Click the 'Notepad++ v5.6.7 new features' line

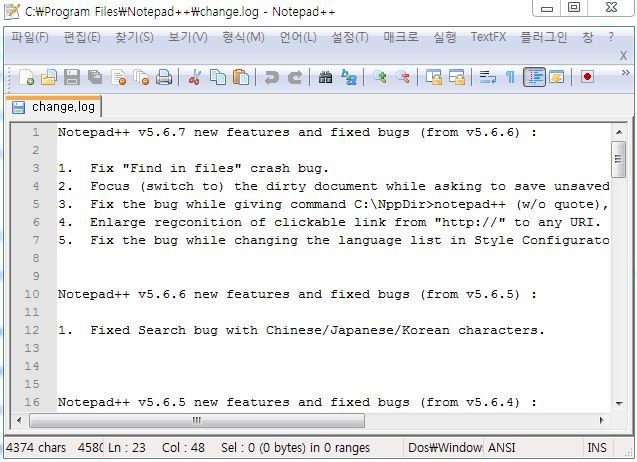click(297, 132)
